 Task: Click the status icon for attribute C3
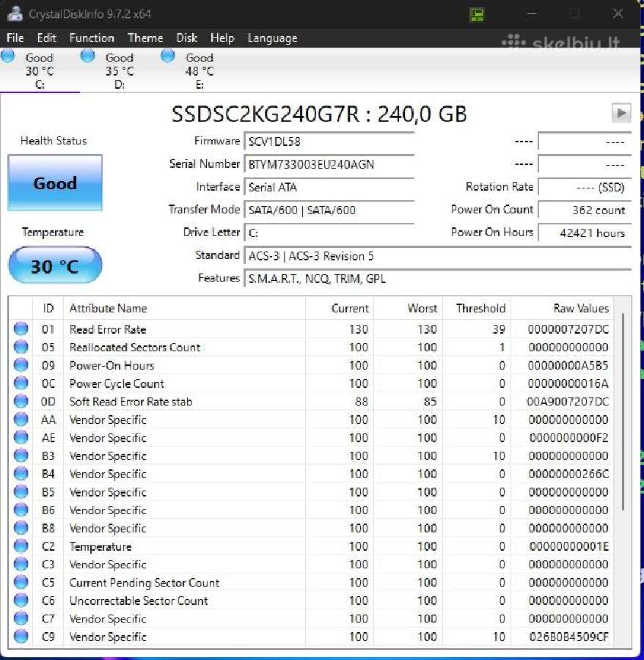21,564
